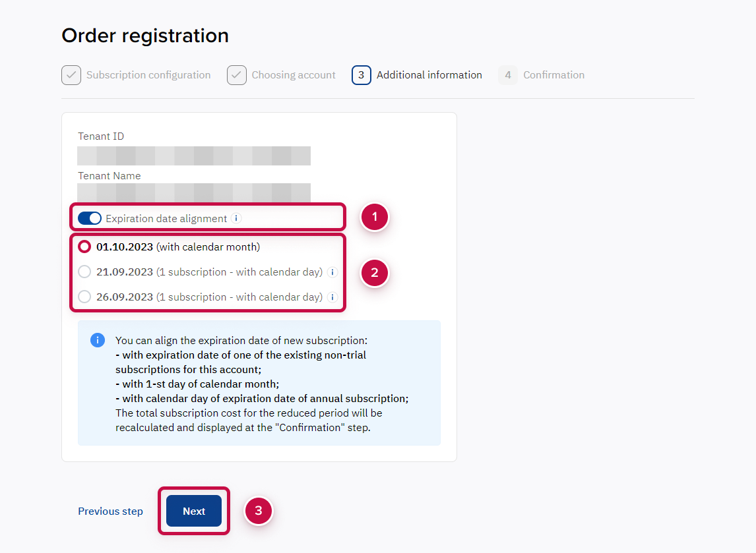The height and width of the screenshot is (553, 756).
Task: Select 01.10.2023 with calendar month option
Action: tap(84, 247)
